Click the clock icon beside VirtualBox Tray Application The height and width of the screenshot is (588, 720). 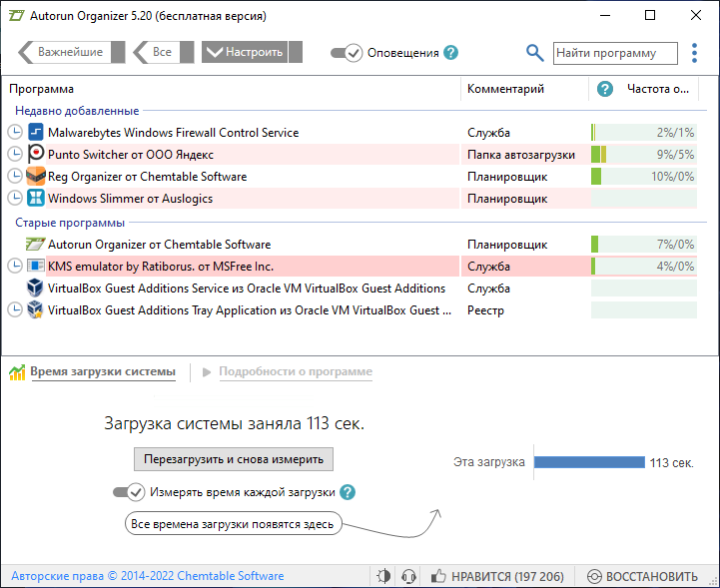[x=15, y=309]
